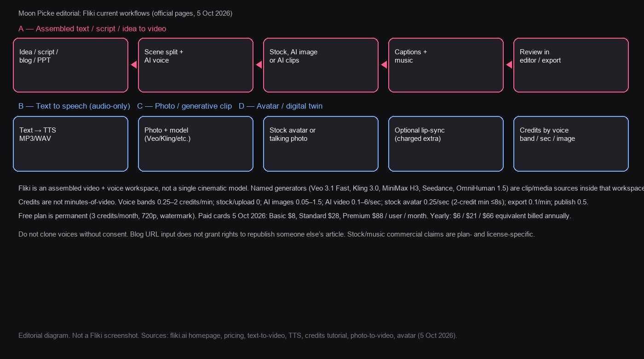The height and width of the screenshot is (359, 644).
Task: Click heading 'D — Avatar / digital twin'
Action: tap(281, 106)
